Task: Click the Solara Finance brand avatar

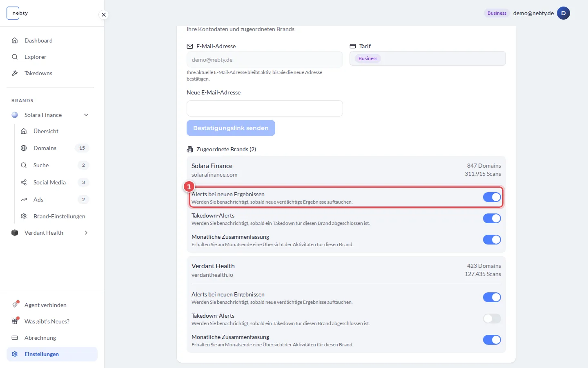Action: click(x=15, y=115)
